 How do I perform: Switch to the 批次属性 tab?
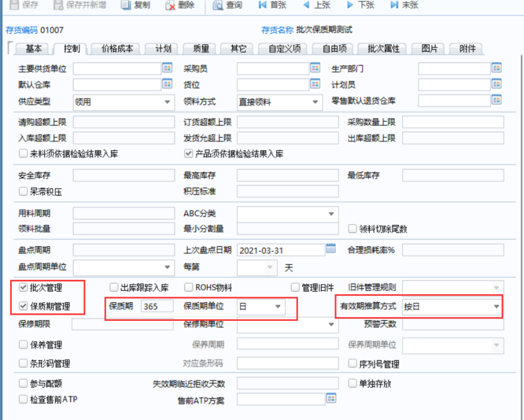[383, 49]
